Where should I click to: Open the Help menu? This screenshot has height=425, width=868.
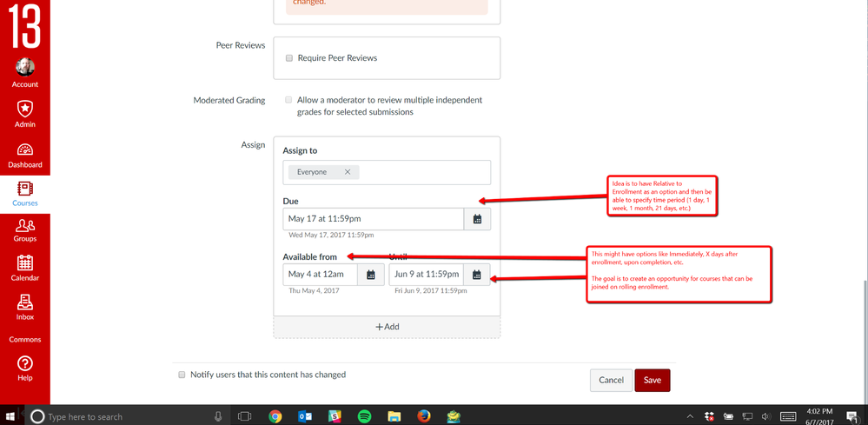[x=24, y=368]
